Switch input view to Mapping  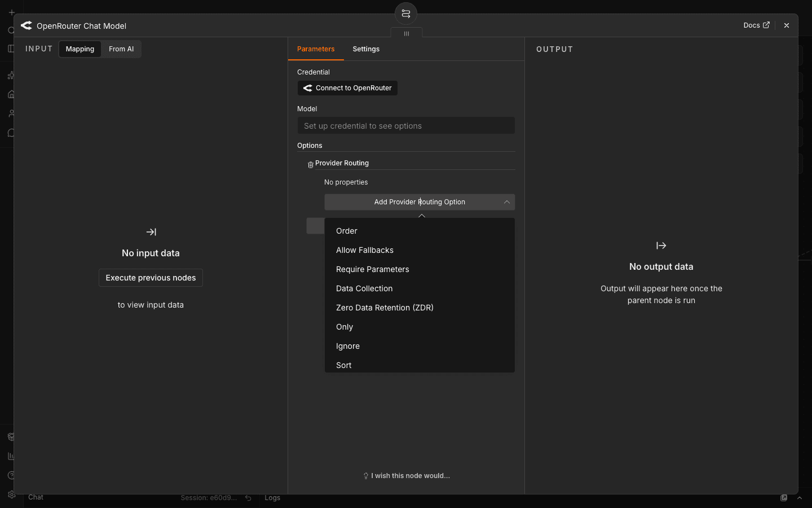tap(80, 49)
